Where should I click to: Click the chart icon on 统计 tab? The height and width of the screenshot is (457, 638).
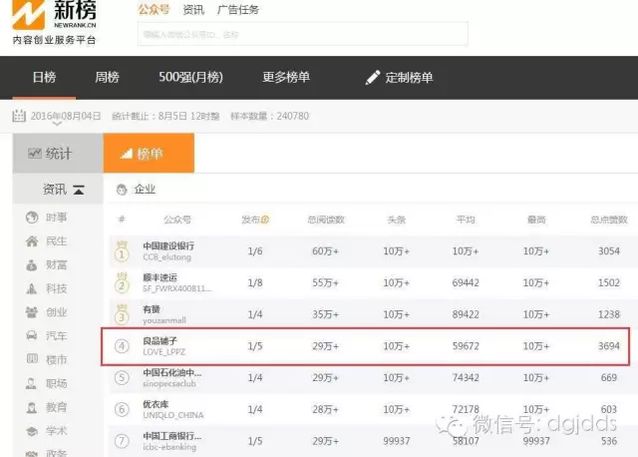tap(35, 153)
